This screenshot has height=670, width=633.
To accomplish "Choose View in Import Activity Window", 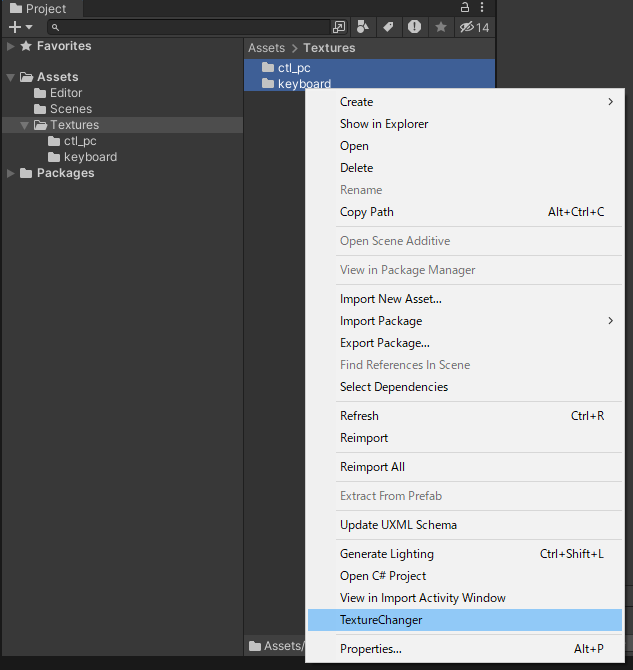I will tap(465, 598).
